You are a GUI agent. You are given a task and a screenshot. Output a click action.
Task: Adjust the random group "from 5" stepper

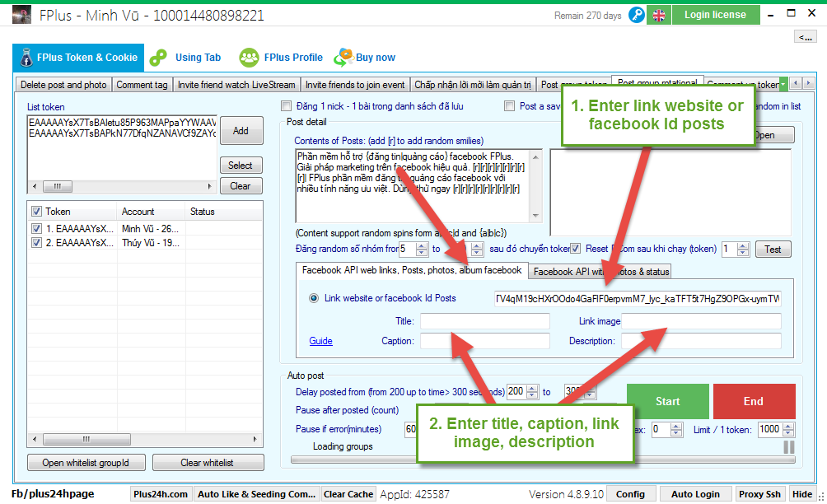click(422, 249)
